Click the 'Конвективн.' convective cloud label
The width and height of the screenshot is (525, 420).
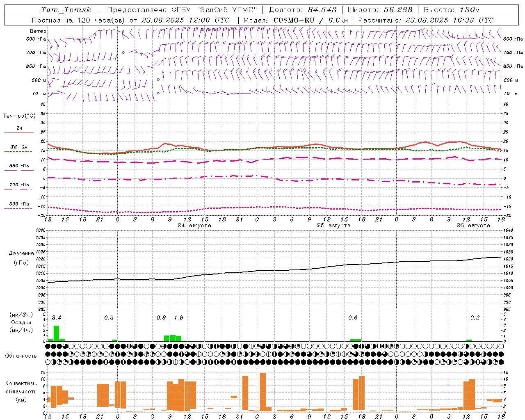point(21,383)
